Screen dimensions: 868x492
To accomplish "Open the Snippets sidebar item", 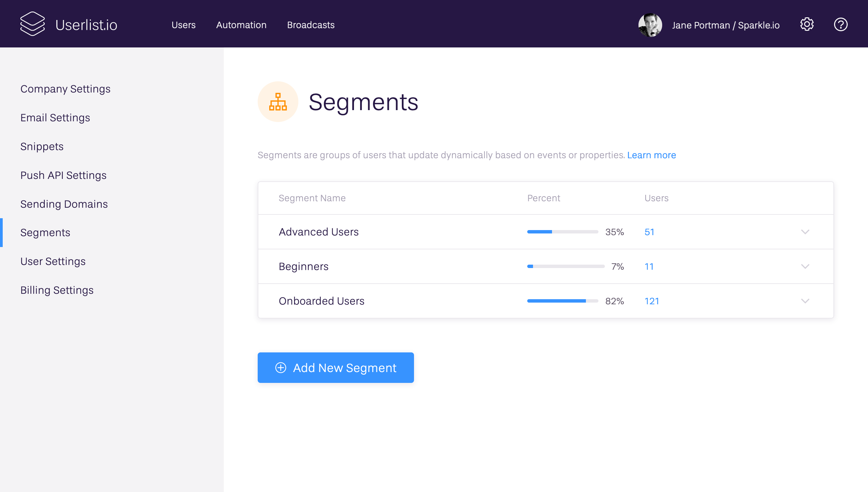I will pyautogui.click(x=42, y=146).
